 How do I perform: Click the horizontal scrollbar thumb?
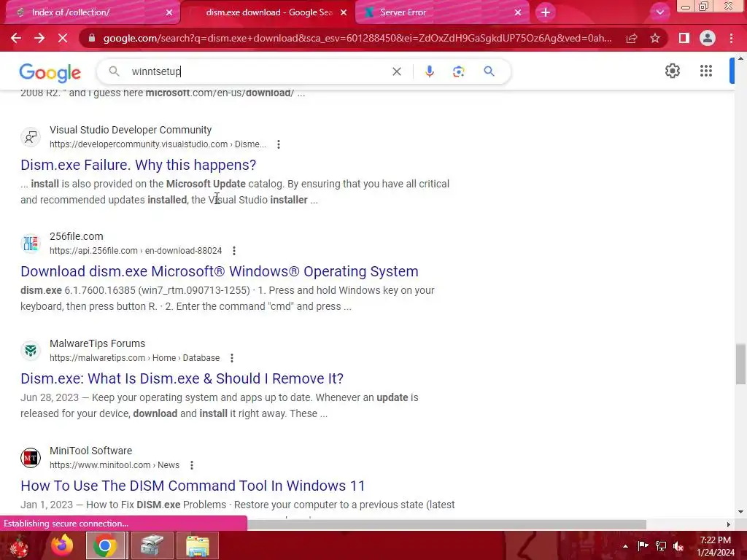pyautogui.click(x=446, y=524)
